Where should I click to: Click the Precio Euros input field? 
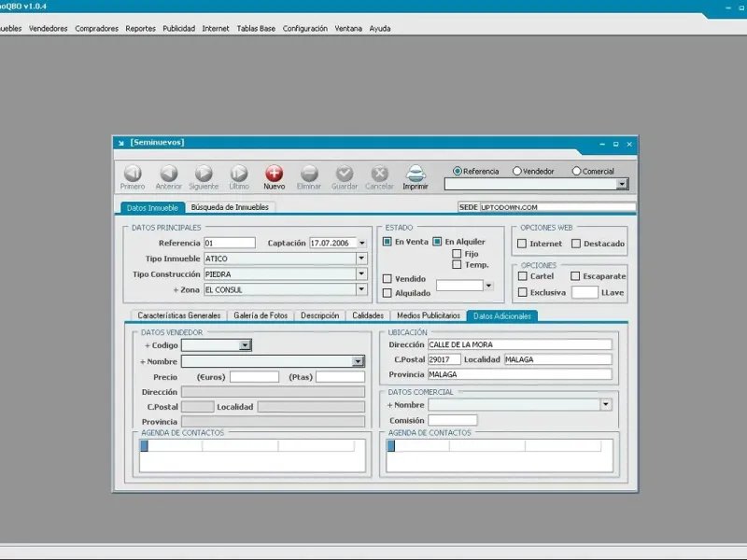pos(254,377)
